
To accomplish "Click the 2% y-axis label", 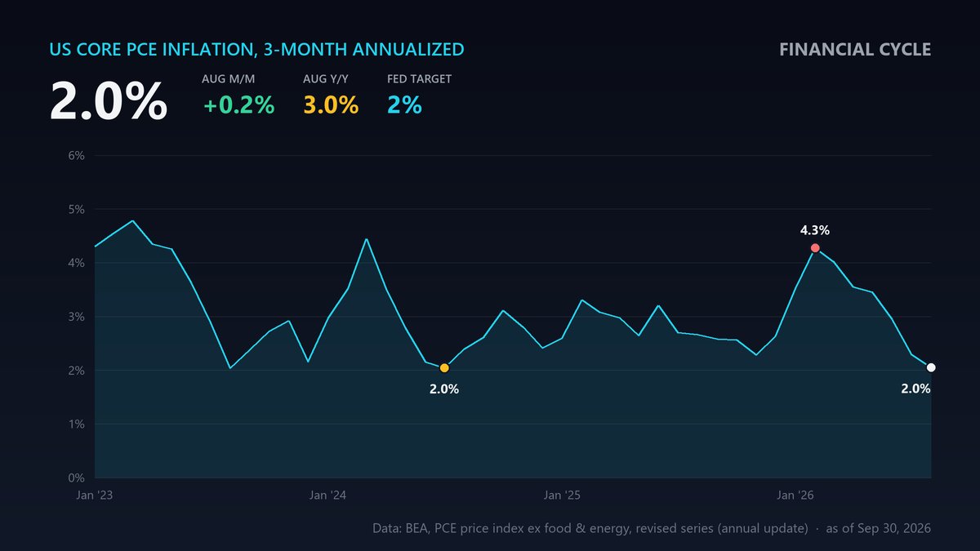I will click(76, 371).
